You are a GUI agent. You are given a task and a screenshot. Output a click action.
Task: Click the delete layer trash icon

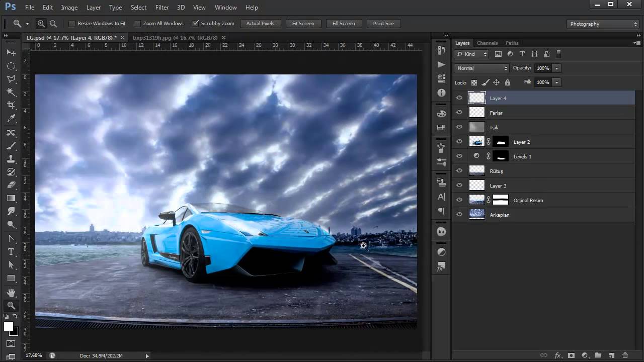click(x=625, y=355)
